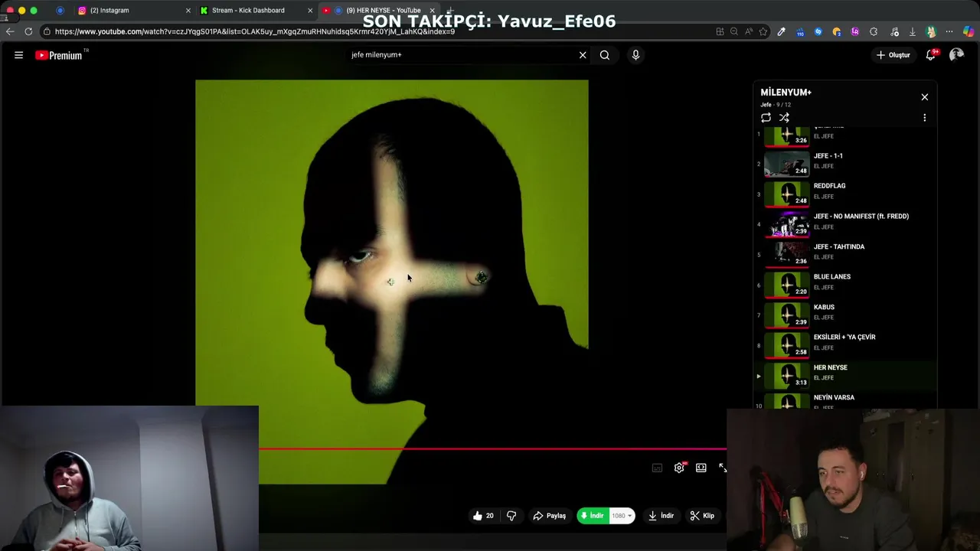The image size is (980, 551).
Task: Open the browser profile avatar
Action: pyautogui.click(x=931, y=31)
